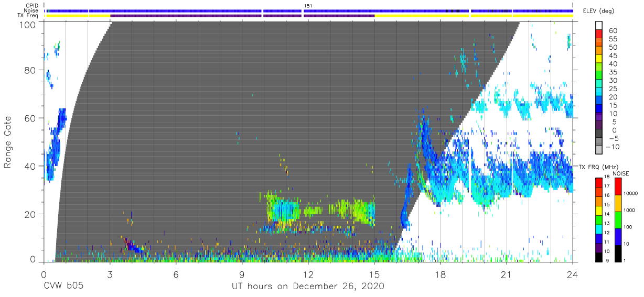Viewport: 644px width, 297px height.
Task: Pick the black bottom segment of TX FRQ bar
Action: pos(599,256)
